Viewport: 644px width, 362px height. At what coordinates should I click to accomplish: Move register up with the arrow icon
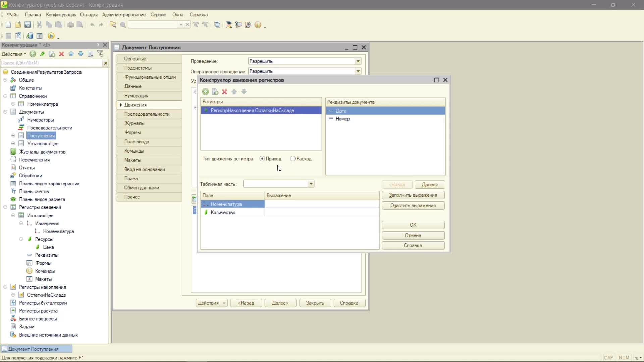click(234, 92)
